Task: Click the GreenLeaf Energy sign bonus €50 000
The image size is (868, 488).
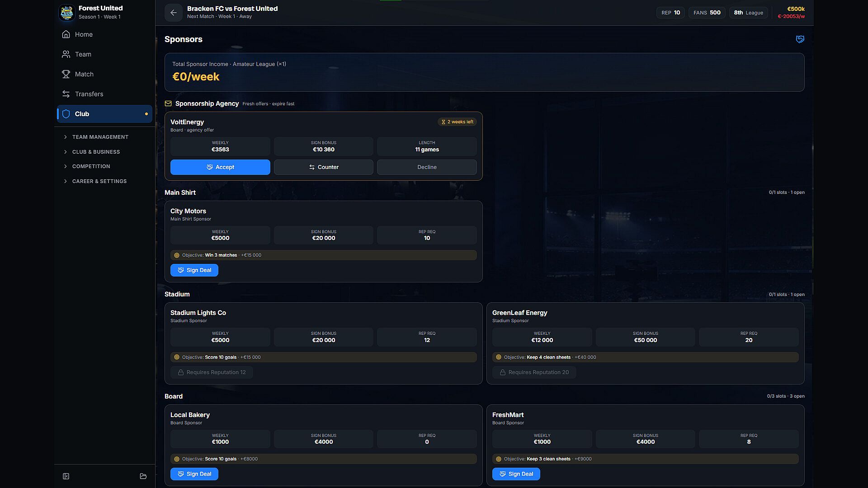Action: [646, 340]
